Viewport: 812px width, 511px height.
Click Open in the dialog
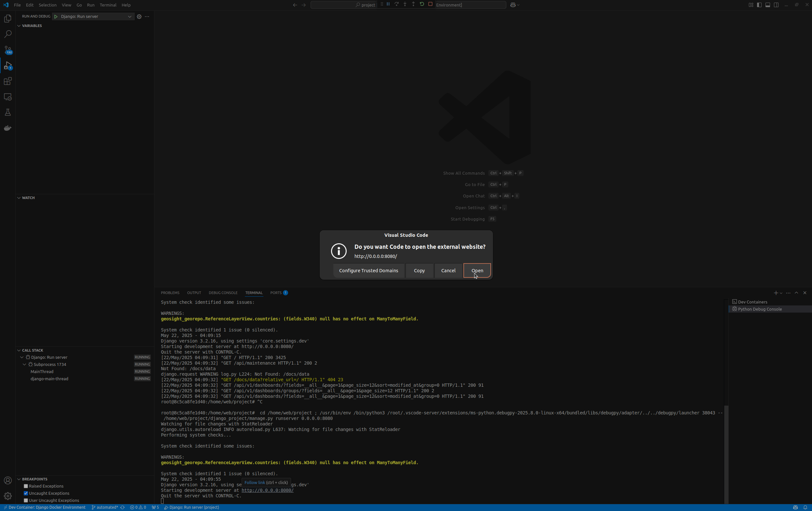coord(477,271)
